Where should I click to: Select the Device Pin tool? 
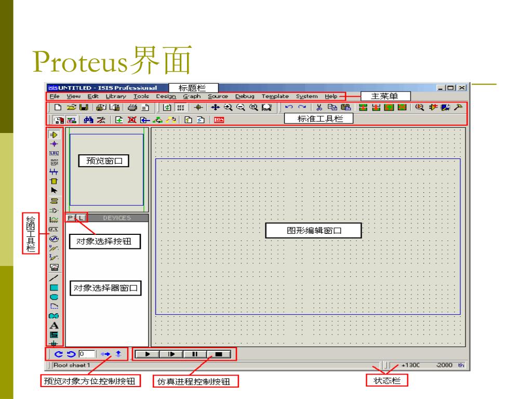54,210
